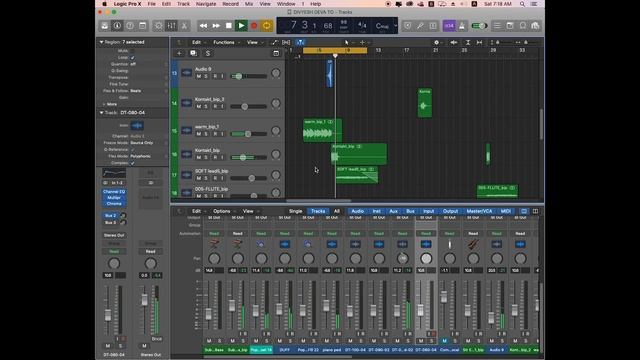
Task: Click the Audio 9 track pan knob
Action: tap(276, 73)
